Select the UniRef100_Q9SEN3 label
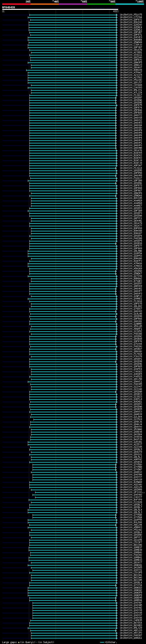This screenshot has width=146, height=644. 131,271
